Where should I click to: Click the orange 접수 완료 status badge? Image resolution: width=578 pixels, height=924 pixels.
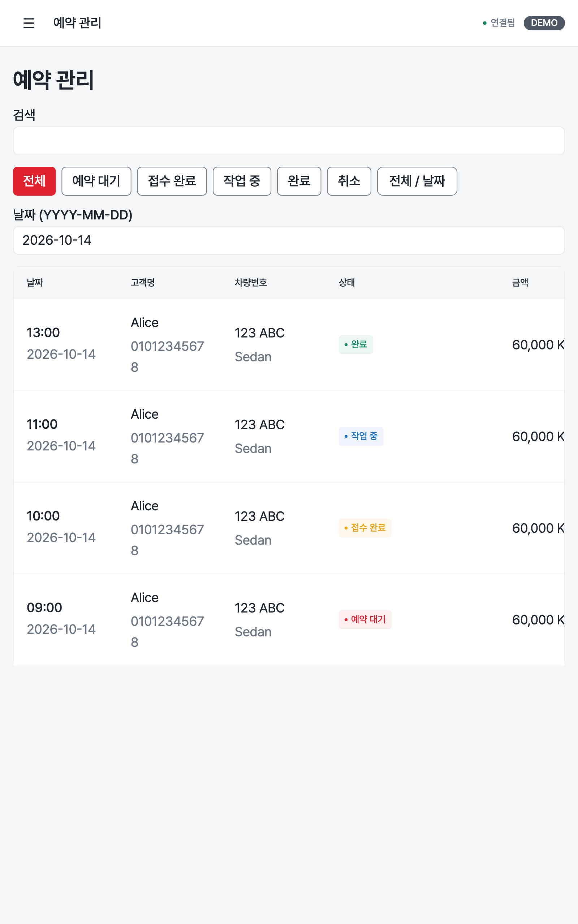(365, 528)
